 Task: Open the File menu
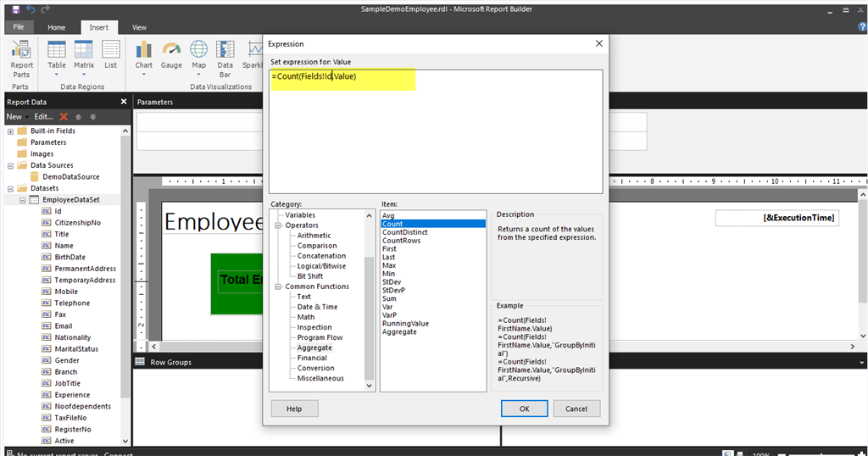coord(19,27)
